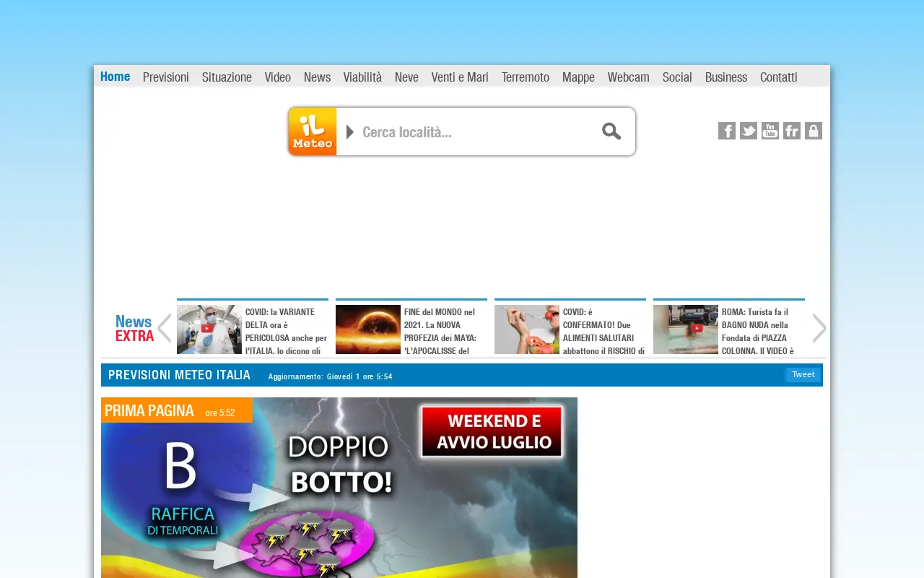Open the Neve section
The image size is (924, 578).
pos(406,77)
